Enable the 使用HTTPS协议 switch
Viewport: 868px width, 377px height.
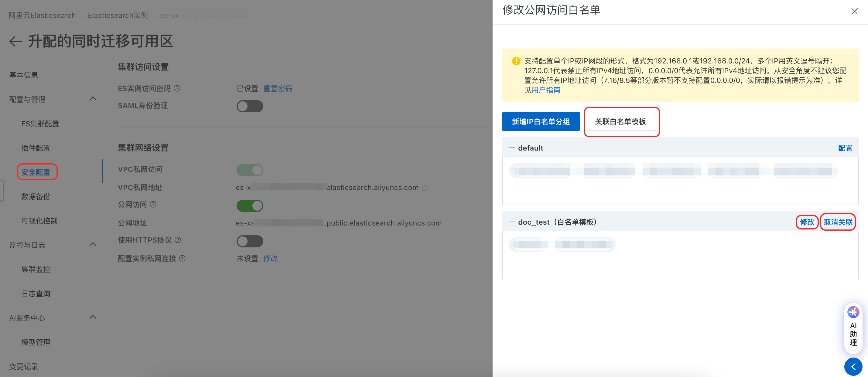pyautogui.click(x=250, y=241)
